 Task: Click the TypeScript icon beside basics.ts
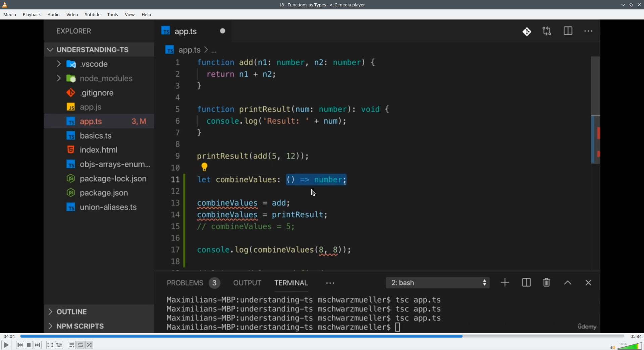click(71, 136)
